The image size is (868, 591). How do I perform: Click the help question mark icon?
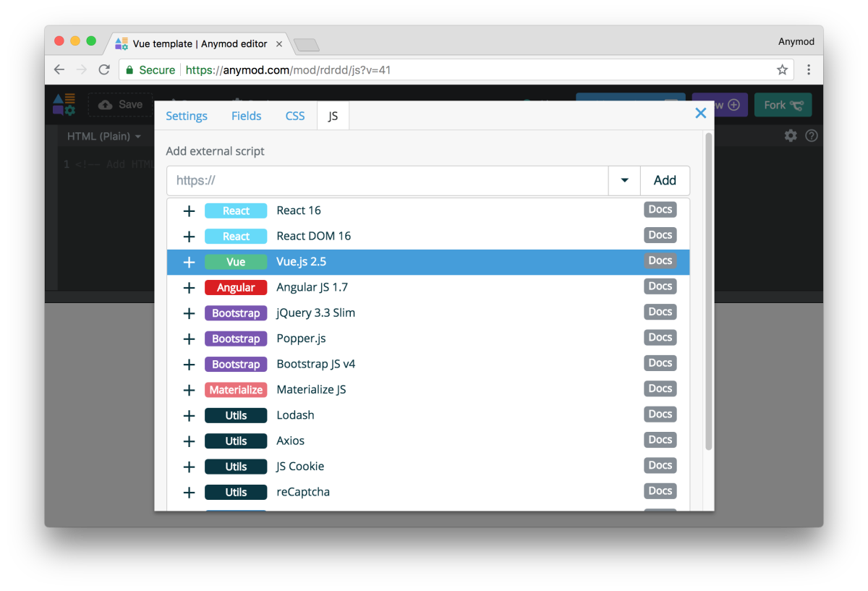[x=812, y=135]
